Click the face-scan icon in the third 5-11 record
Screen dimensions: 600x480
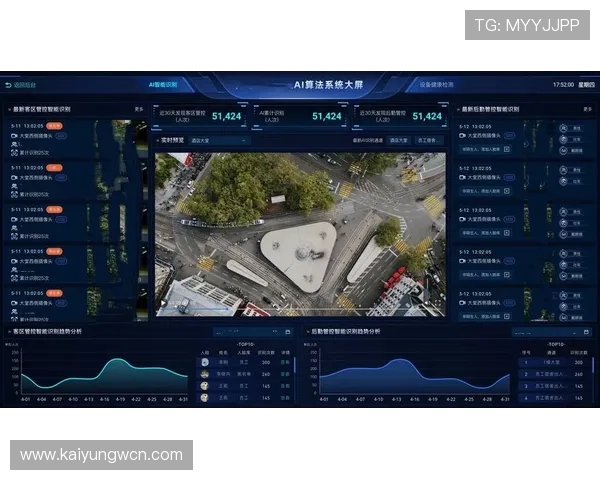click(14, 236)
